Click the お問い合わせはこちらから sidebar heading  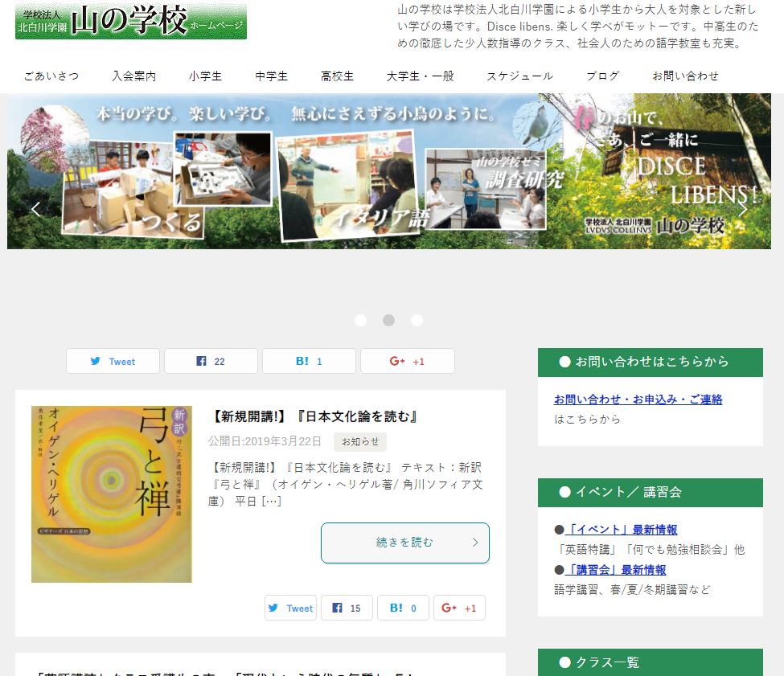[651, 363]
